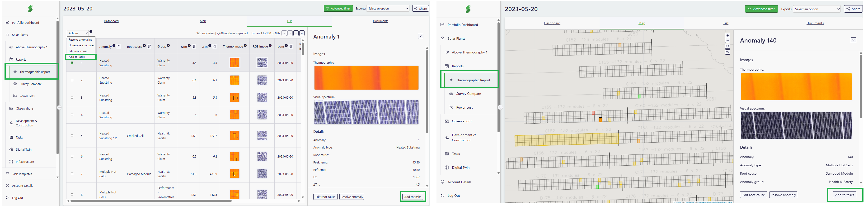
Task: Click Resolve anomaly in Anomaly 140 panel
Action: click(783, 195)
